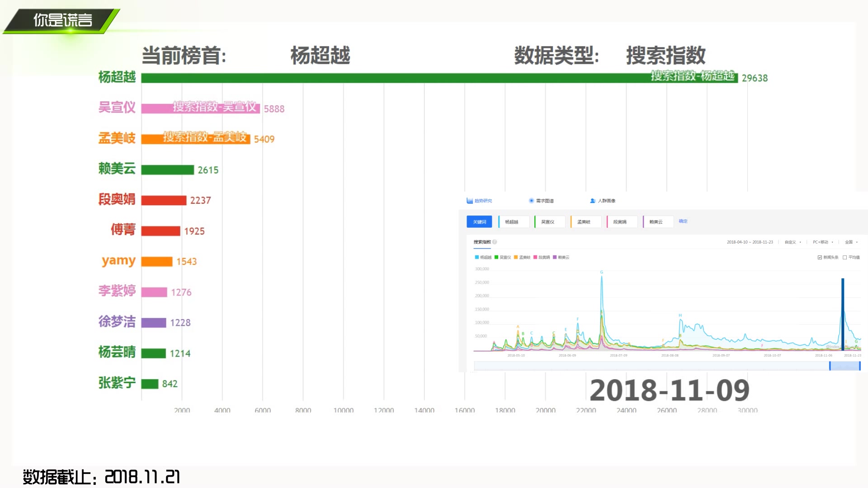The width and height of the screenshot is (868, 488).
Task: Click the 傅菁 name label
Action: coord(123,230)
